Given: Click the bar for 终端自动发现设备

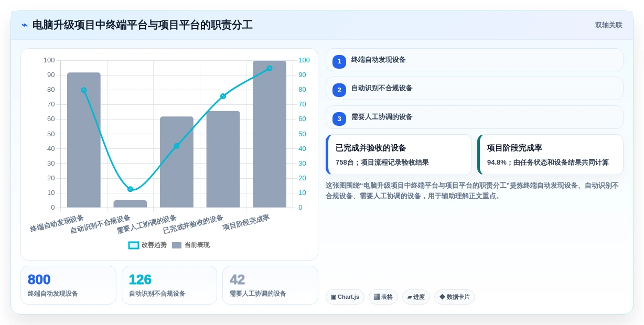Looking at the screenshot, I should click(x=84, y=140).
